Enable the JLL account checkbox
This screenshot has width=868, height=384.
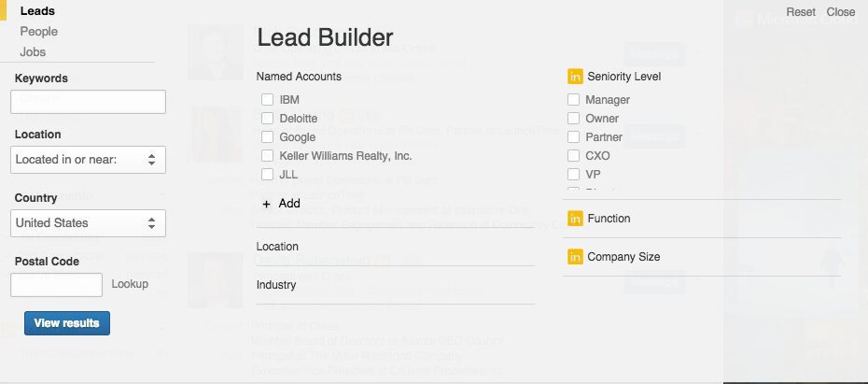pos(267,174)
